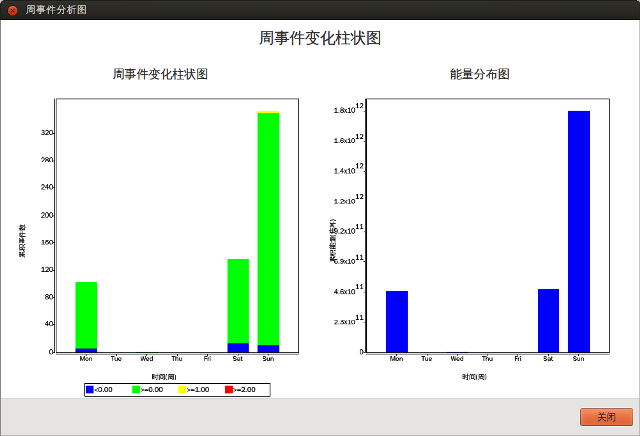Click the yellow >=1.00 legend swatch

(x=182, y=389)
